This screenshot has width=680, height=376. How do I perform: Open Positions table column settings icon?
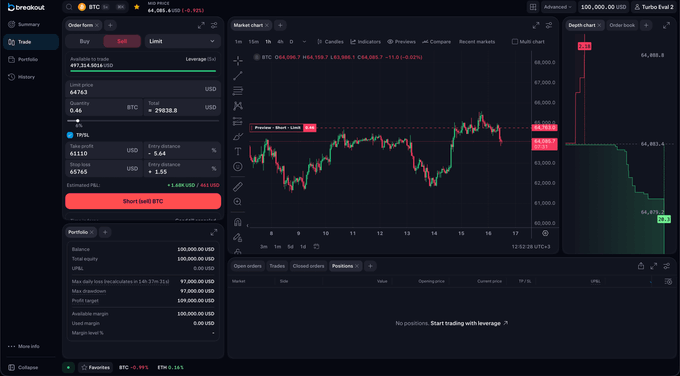tap(668, 281)
